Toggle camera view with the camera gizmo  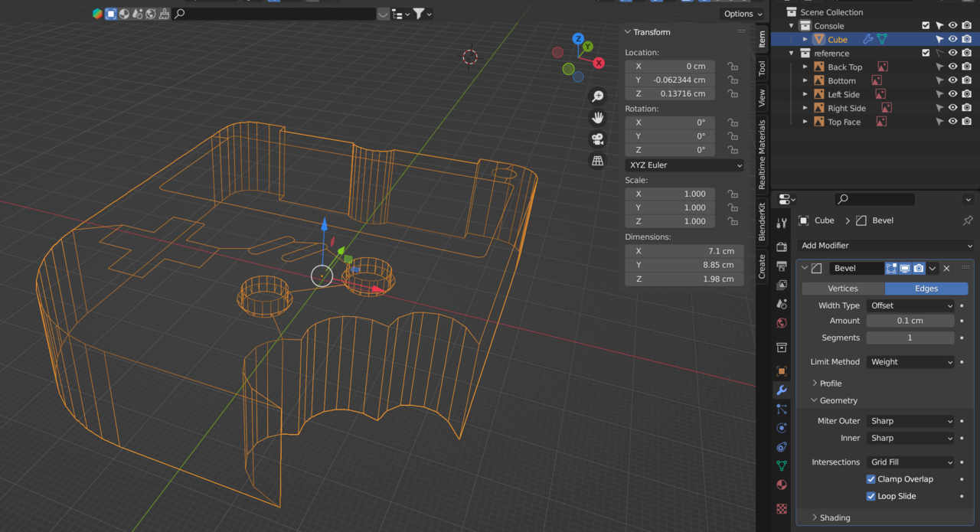pyautogui.click(x=598, y=139)
